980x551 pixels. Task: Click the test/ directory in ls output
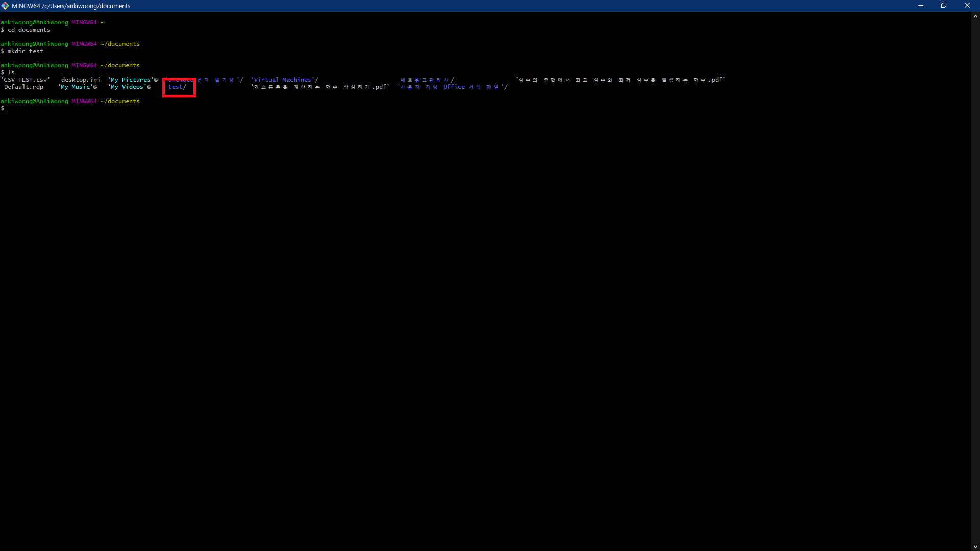(x=177, y=87)
